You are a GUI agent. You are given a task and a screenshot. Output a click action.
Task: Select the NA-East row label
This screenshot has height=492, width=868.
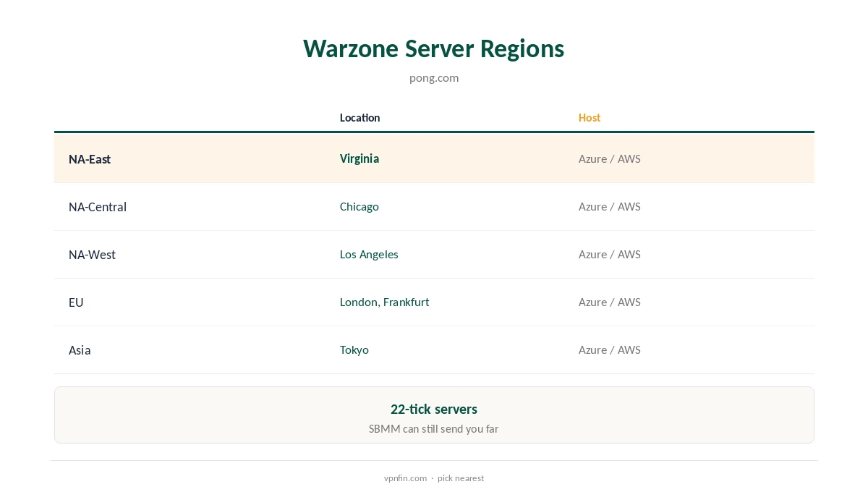(x=90, y=159)
